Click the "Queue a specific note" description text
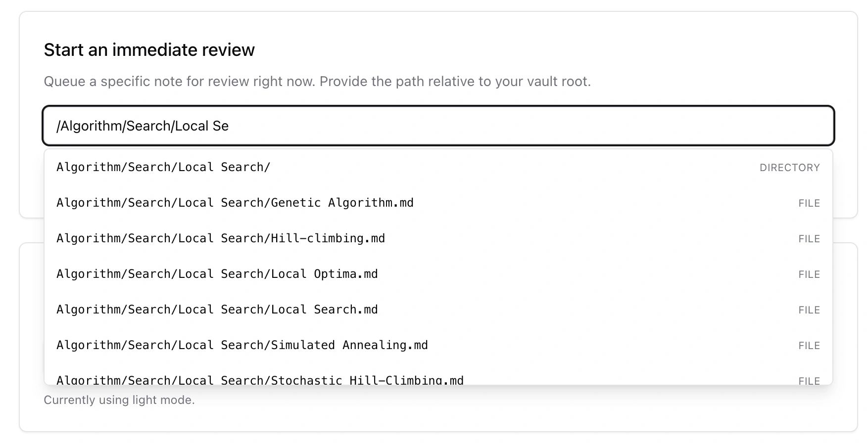 click(317, 81)
